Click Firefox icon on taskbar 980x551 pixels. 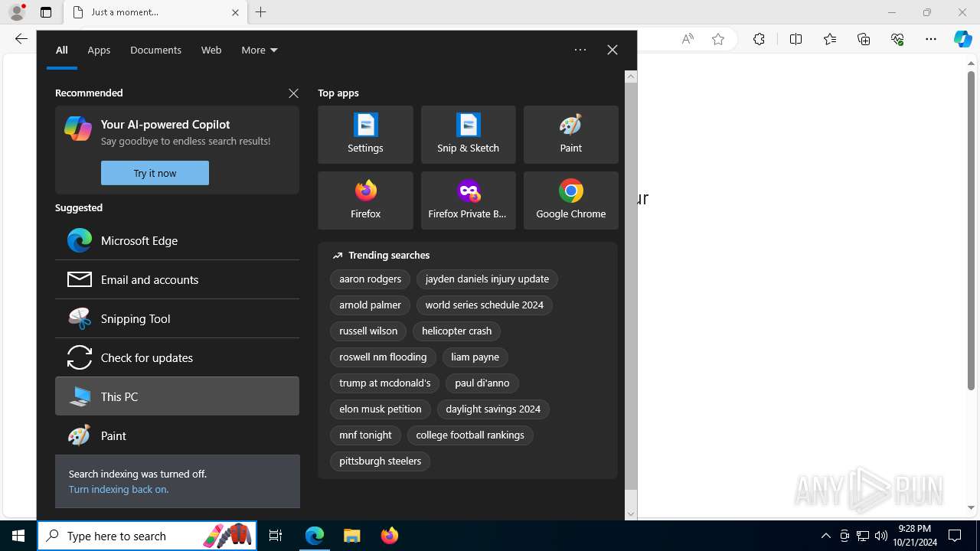[x=389, y=536]
